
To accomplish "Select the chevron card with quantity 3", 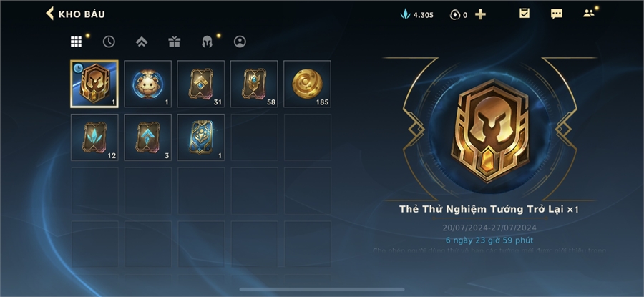I will (148, 137).
